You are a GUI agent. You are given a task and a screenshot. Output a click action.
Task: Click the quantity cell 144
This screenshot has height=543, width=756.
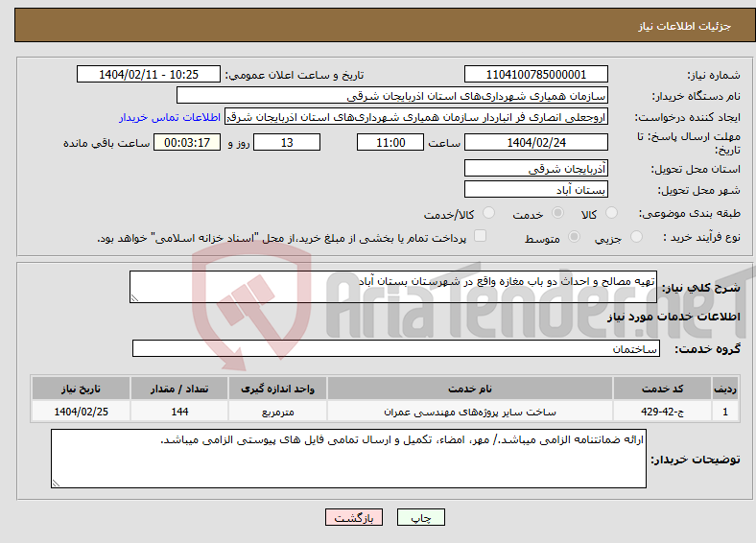tap(178, 412)
